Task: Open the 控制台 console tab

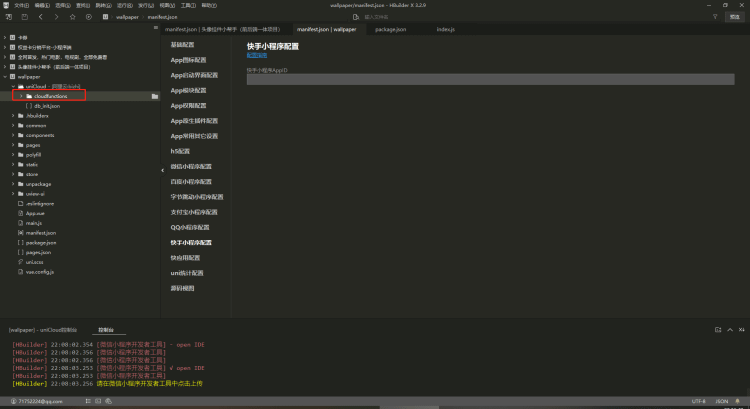Action: pyautogui.click(x=106, y=330)
